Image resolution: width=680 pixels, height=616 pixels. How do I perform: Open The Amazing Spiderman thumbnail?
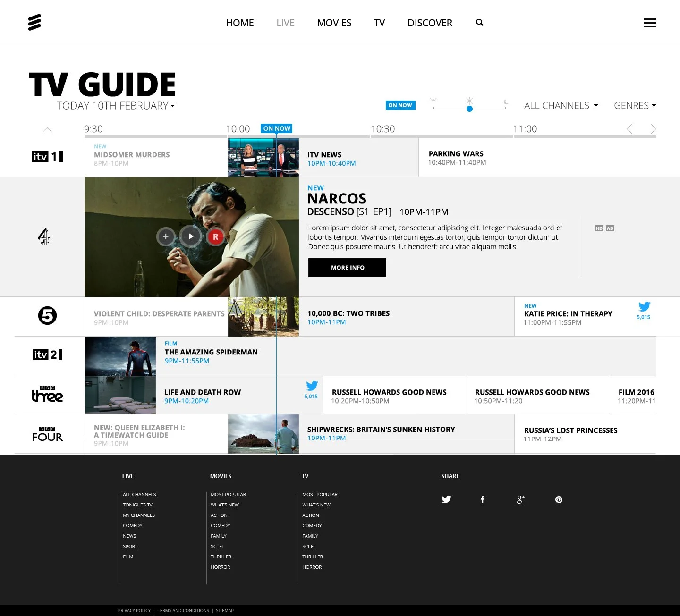pos(120,356)
